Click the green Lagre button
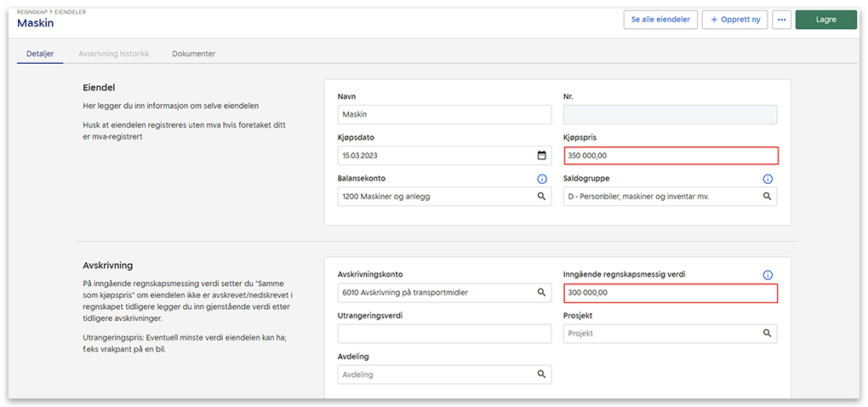Image resolution: width=868 pixels, height=407 pixels. coord(825,20)
